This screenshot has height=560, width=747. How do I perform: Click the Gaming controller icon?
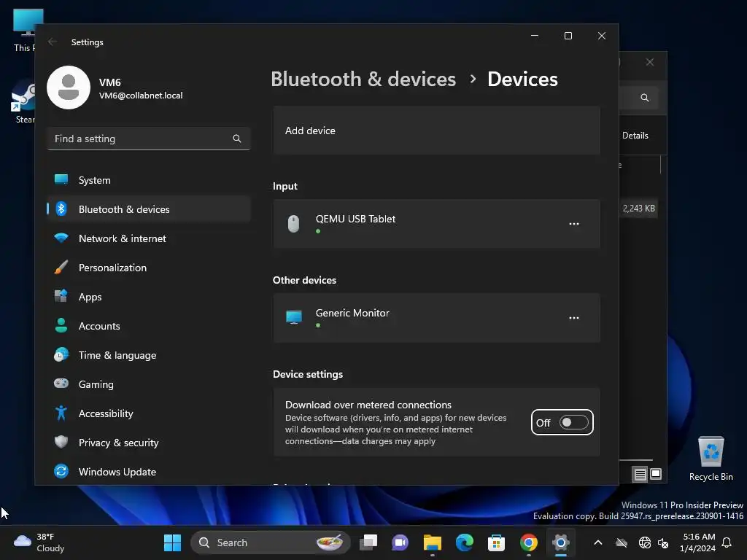pyautogui.click(x=61, y=384)
